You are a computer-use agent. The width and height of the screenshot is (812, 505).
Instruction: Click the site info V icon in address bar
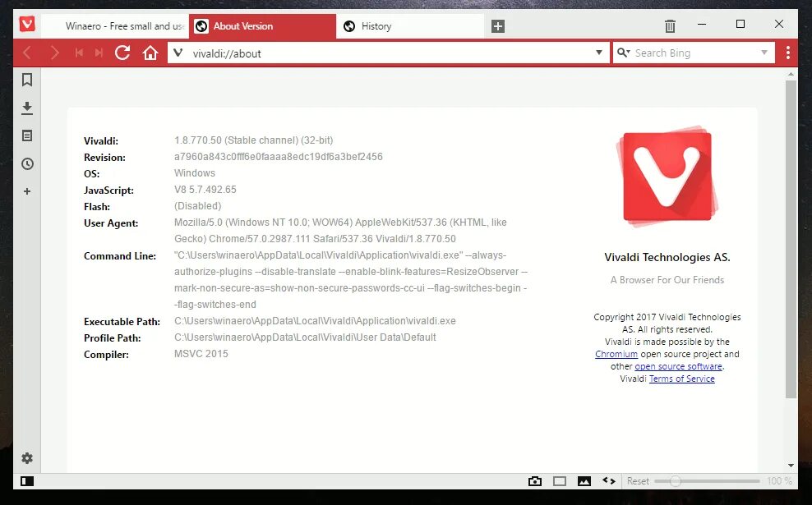pos(178,53)
